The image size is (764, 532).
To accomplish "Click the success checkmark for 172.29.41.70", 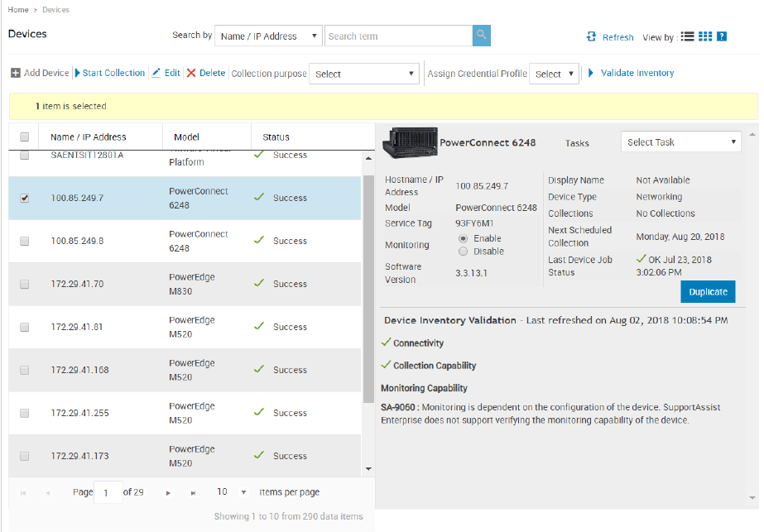I will (259, 283).
